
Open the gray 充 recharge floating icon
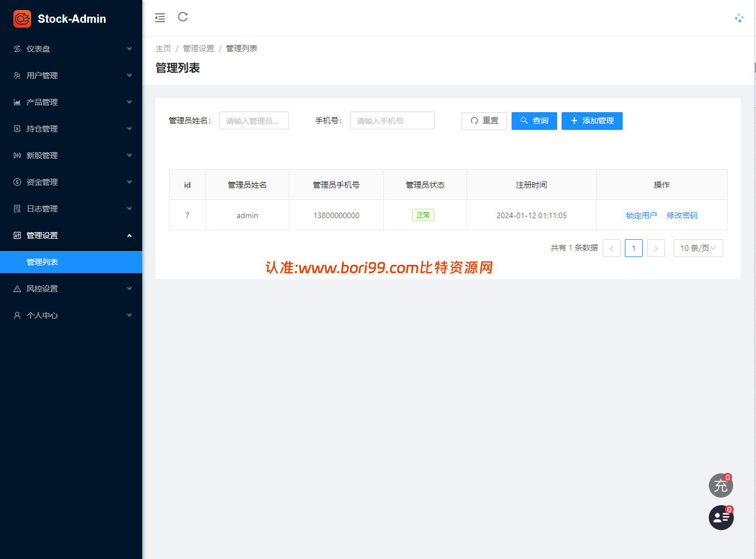pos(721,486)
